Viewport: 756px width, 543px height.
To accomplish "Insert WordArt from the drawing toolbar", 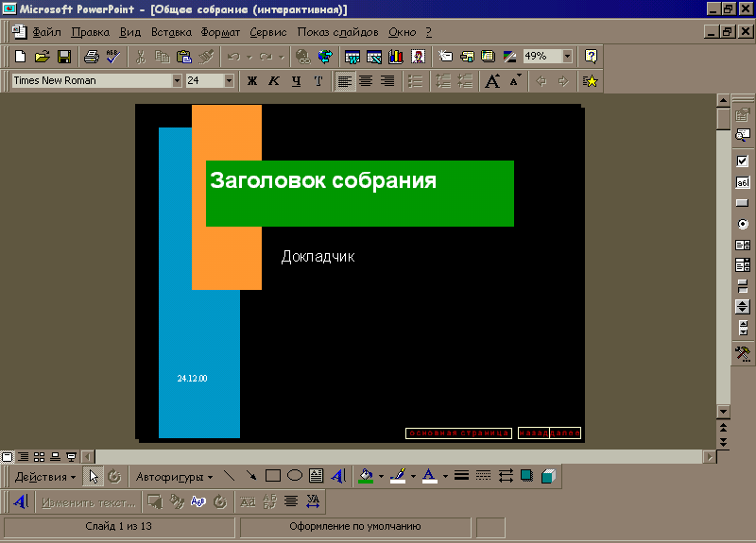I will click(338, 477).
